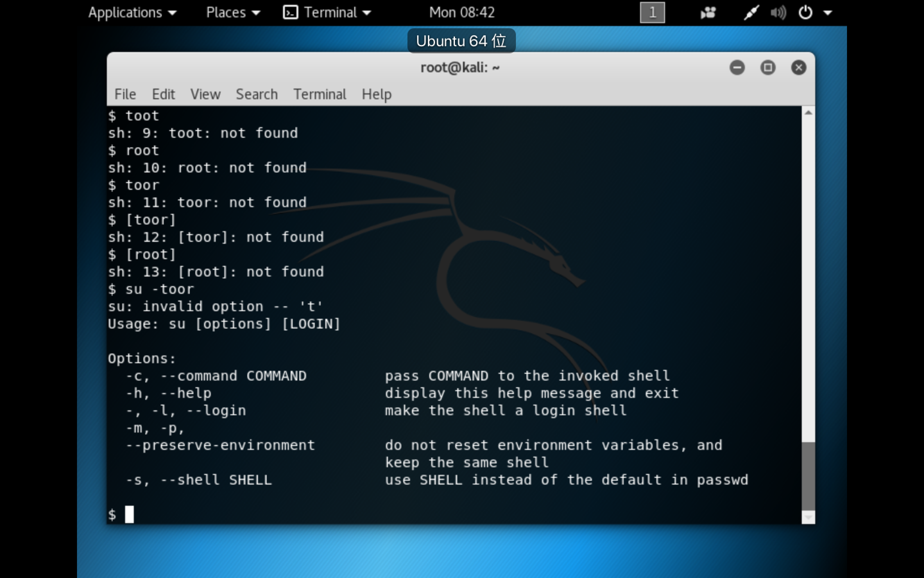Click the power icon in top bar
The width and height of the screenshot is (924, 578).
[805, 13]
